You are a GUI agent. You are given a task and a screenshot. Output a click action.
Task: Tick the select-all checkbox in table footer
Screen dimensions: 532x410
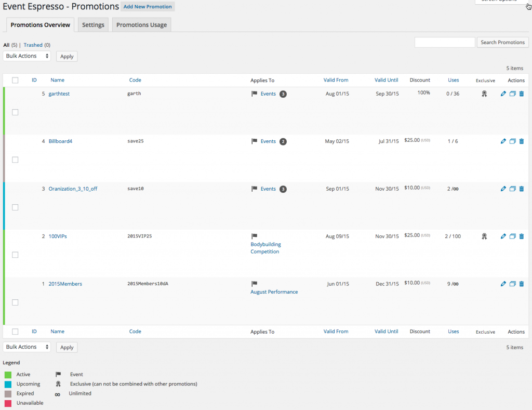coord(15,332)
